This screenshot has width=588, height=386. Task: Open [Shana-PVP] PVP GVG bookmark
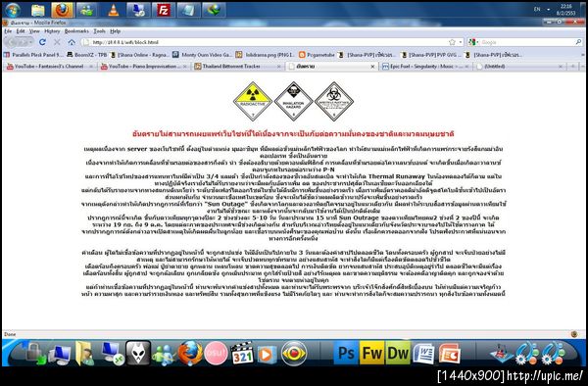pyautogui.click(x=431, y=55)
